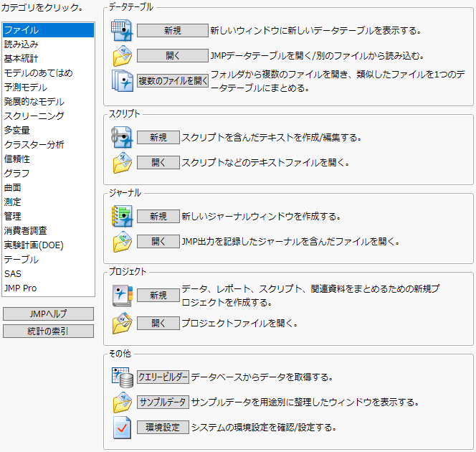Select 信頼性 category
The width and height of the screenshot is (476, 452).
coord(48,159)
